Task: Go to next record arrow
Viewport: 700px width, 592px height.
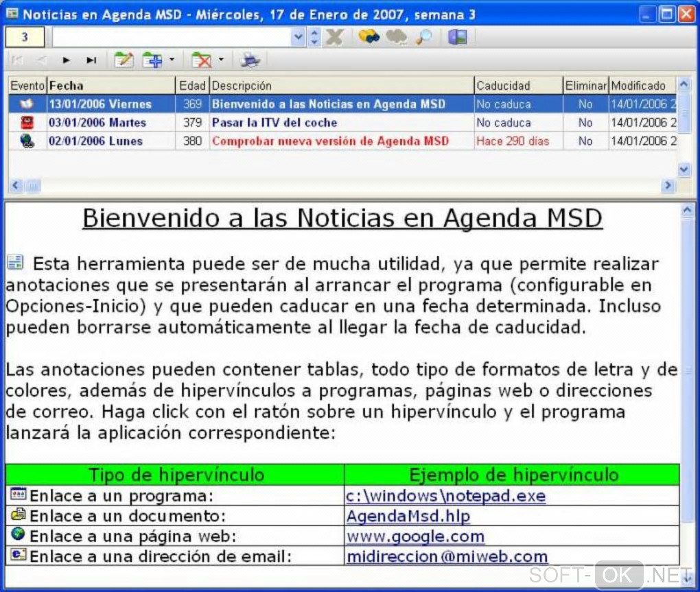Action: pos(66,60)
